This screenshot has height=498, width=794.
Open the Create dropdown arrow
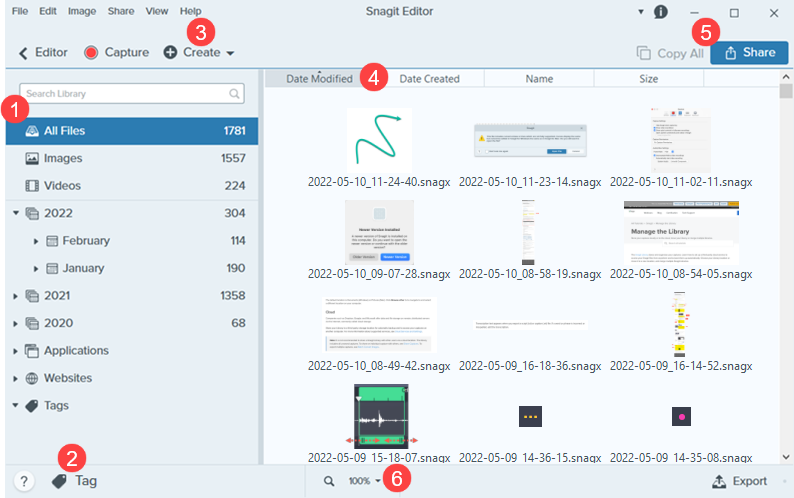click(230, 53)
